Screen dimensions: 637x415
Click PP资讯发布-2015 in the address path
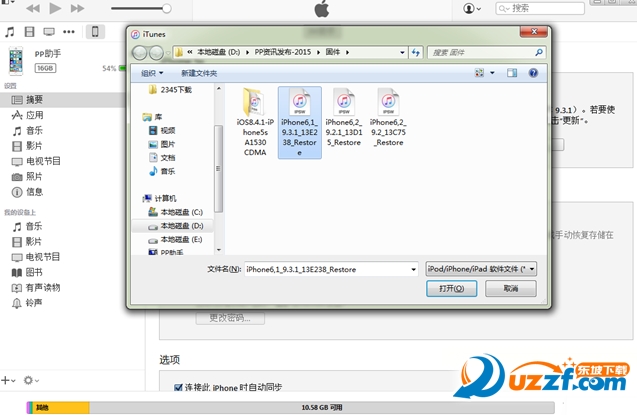[x=282, y=52]
